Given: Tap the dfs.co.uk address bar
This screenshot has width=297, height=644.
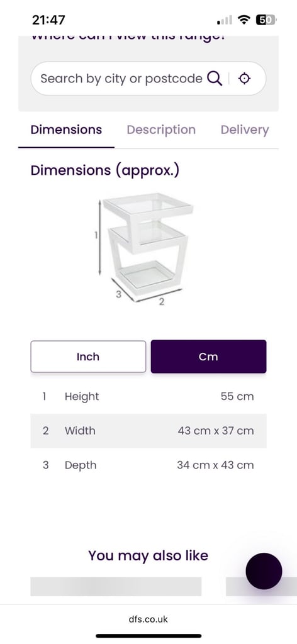Looking at the screenshot, I should tap(148, 619).
